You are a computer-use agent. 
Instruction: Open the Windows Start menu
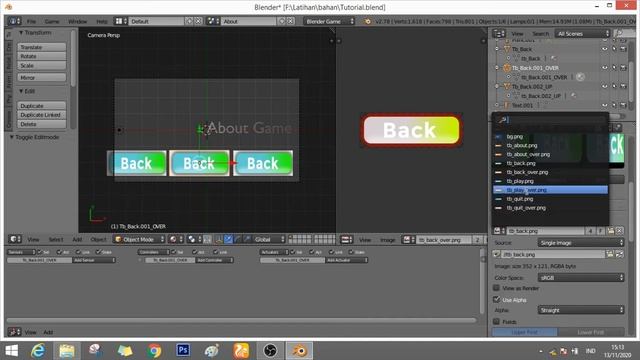(x=11, y=351)
